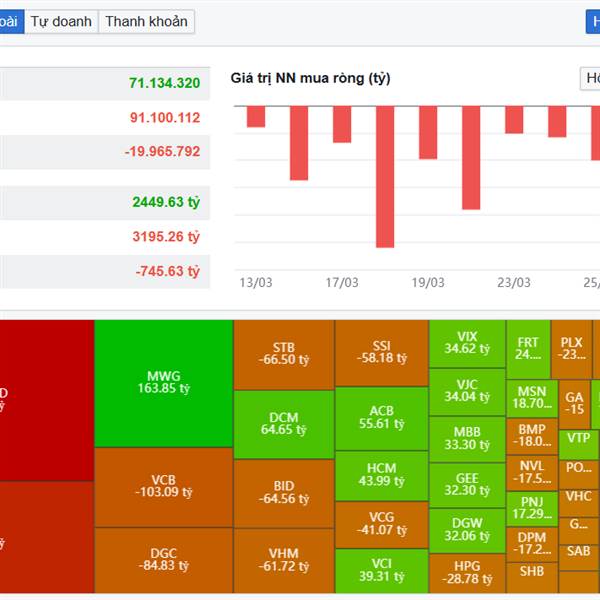Click the value -19.965.792
Image resolution: width=600 pixels, height=600 pixels.
(x=162, y=152)
